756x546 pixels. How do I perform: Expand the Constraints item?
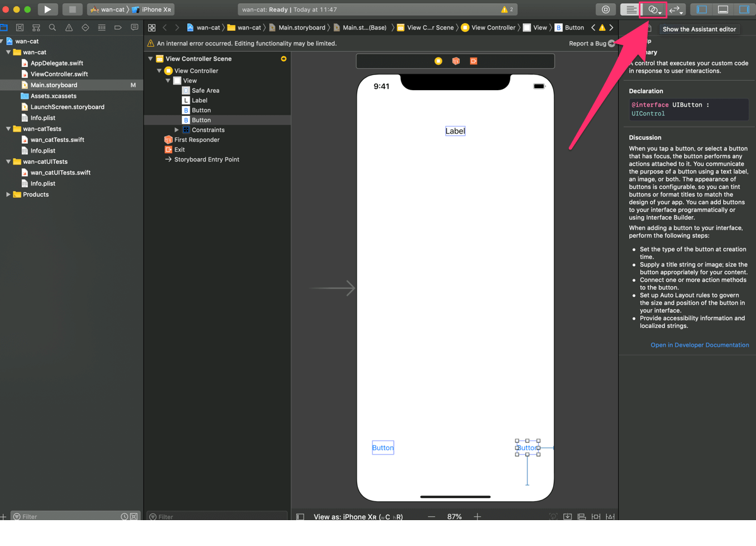point(177,130)
